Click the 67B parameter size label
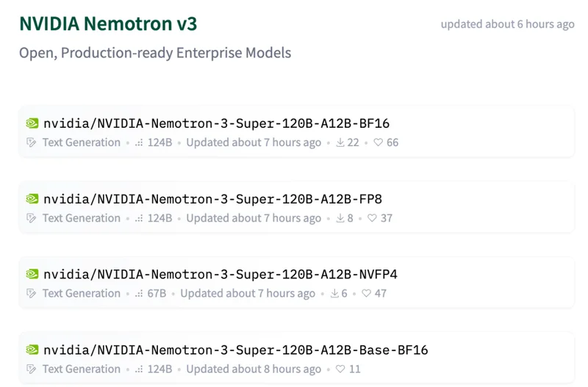The image size is (588, 387). point(157,294)
